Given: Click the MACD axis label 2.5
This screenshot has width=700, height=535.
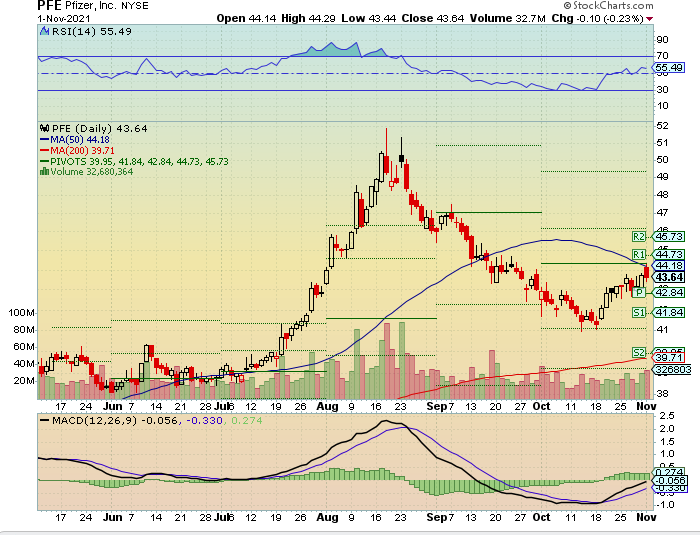Looking at the screenshot, I should [666, 416].
